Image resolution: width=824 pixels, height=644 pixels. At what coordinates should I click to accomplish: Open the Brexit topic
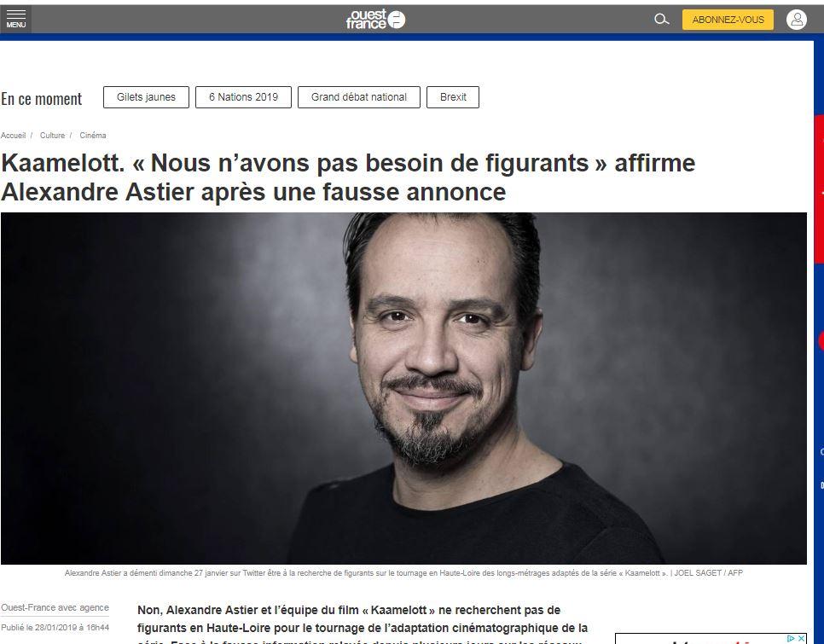(453, 97)
